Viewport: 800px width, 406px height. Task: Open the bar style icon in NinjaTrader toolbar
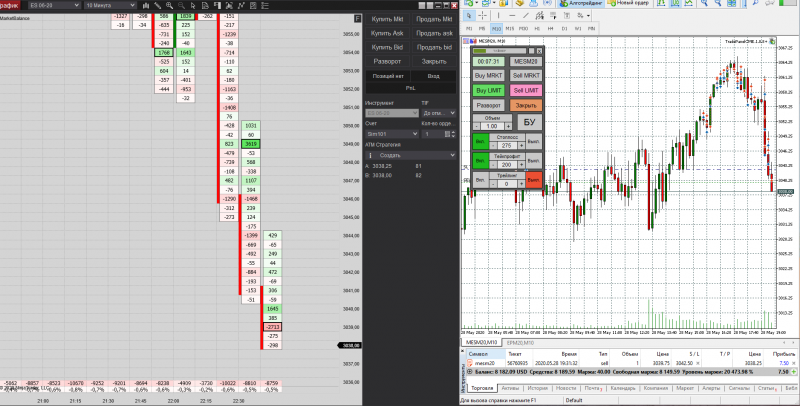click(x=146, y=6)
